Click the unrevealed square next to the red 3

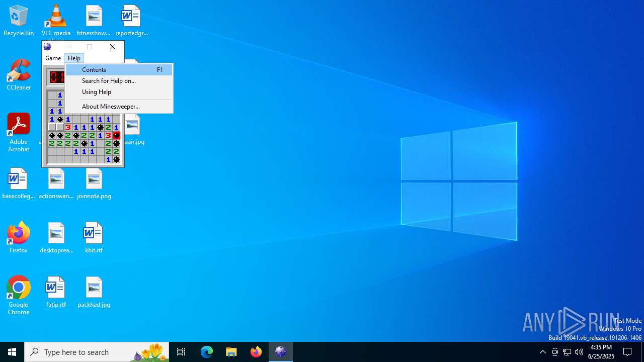click(60, 127)
